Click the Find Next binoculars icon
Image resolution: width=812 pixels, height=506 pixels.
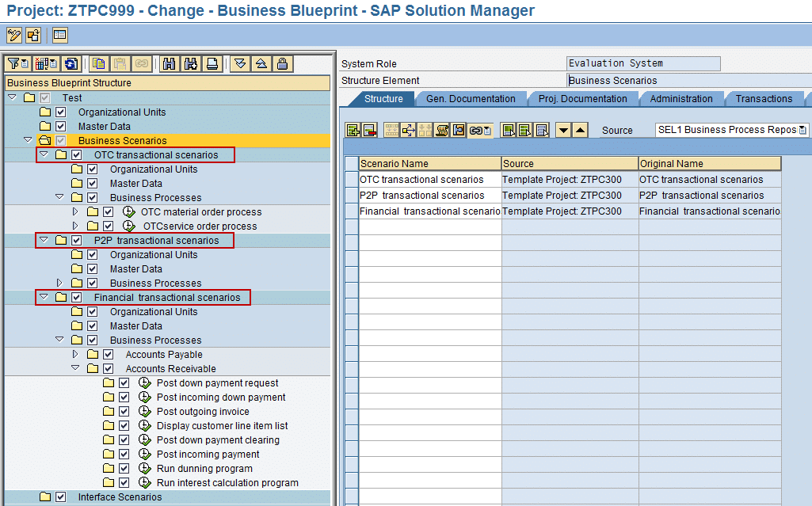click(x=189, y=63)
